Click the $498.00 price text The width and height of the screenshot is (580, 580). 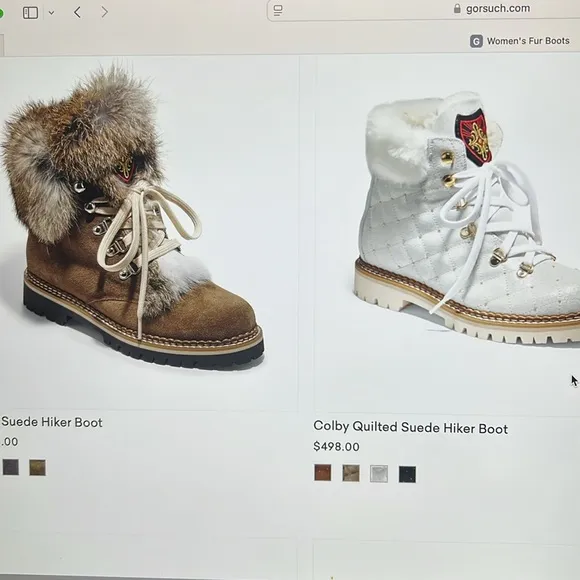click(336, 446)
